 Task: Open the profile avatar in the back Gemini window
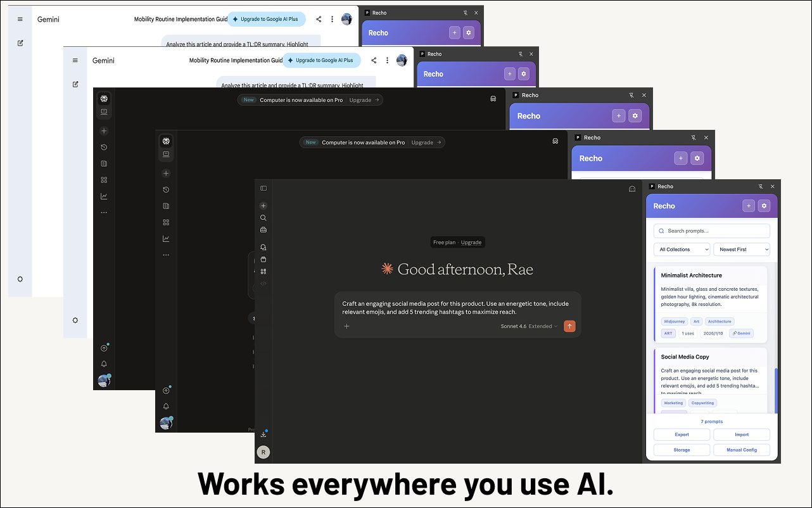coord(346,19)
